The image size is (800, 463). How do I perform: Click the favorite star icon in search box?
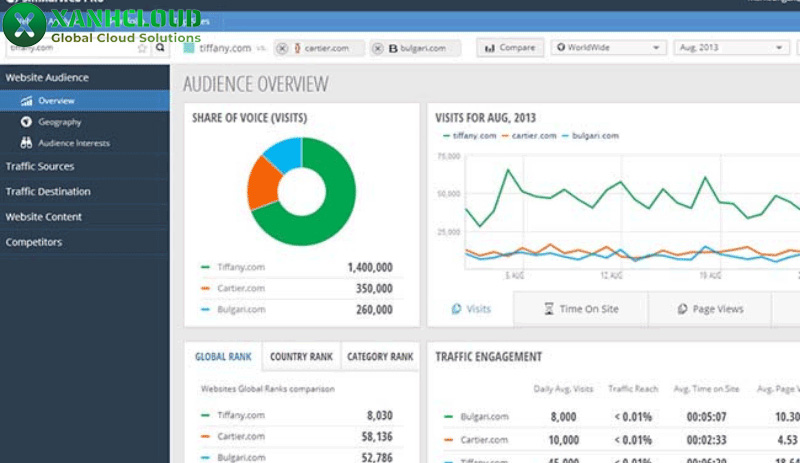pos(143,47)
